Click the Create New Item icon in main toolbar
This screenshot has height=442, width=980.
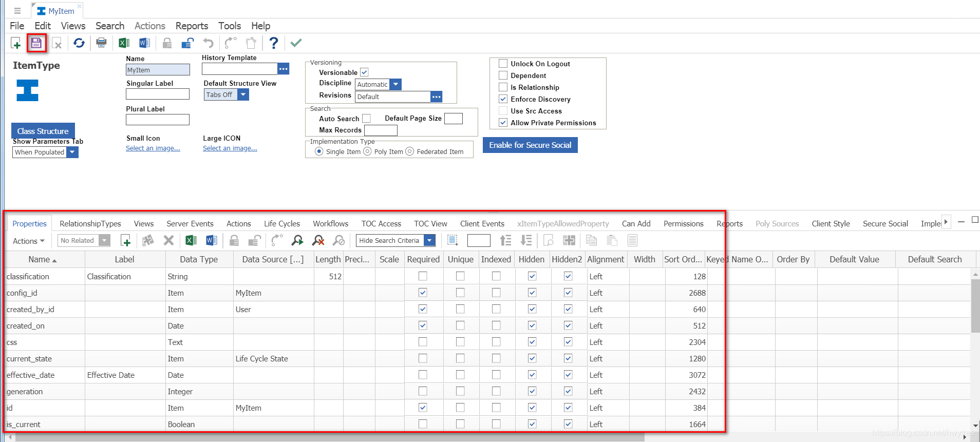pos(16,43)
